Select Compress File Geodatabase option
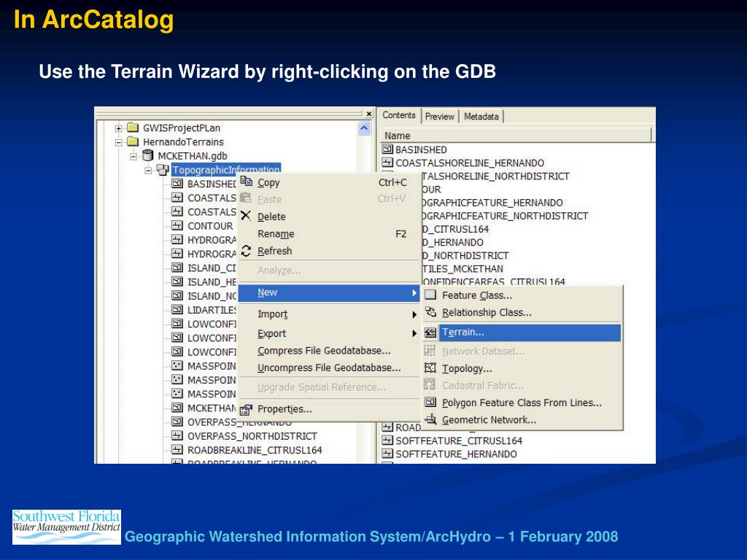The width and height of the screenshot is (747, 560). pyautogui.click(x=329, y=351)
